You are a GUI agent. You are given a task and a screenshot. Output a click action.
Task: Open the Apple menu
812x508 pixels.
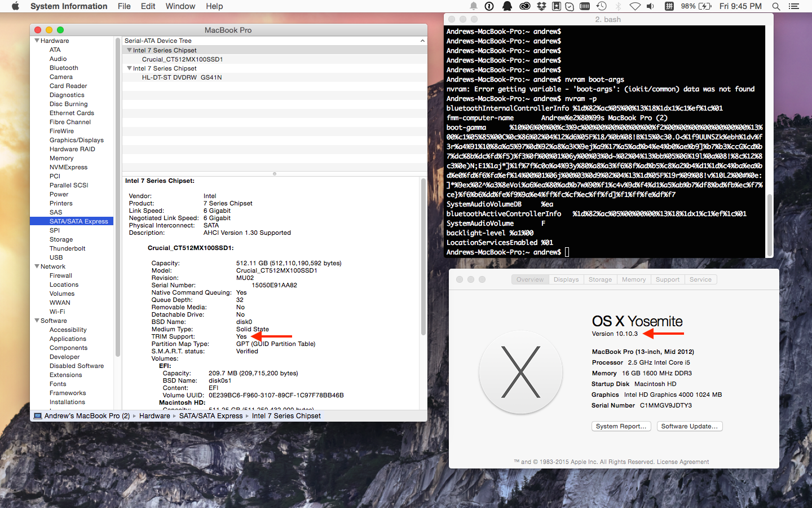click(15, 6)
